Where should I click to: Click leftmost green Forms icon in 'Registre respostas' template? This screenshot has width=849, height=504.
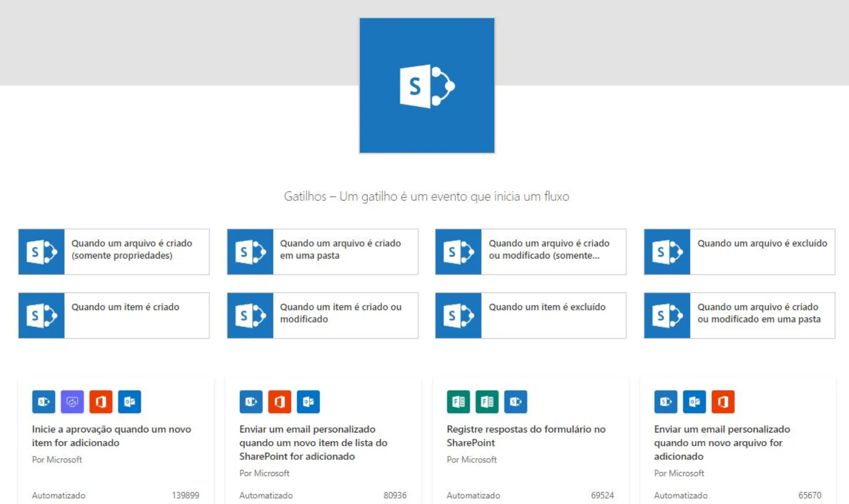pos(458,402)
